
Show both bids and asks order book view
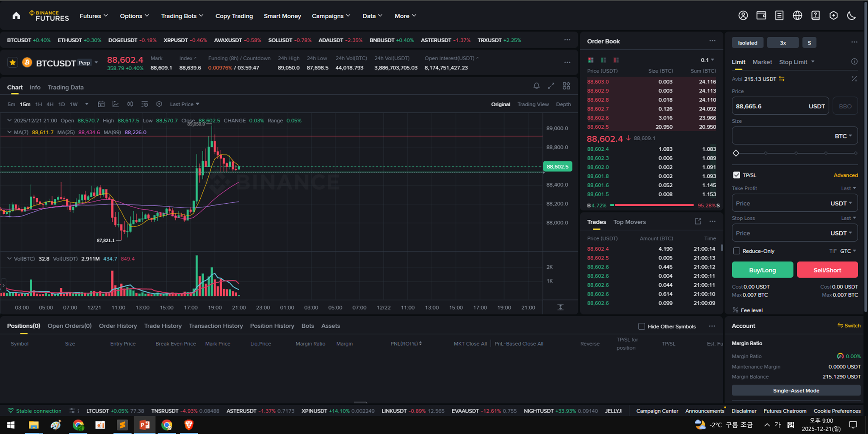[591, 60]
